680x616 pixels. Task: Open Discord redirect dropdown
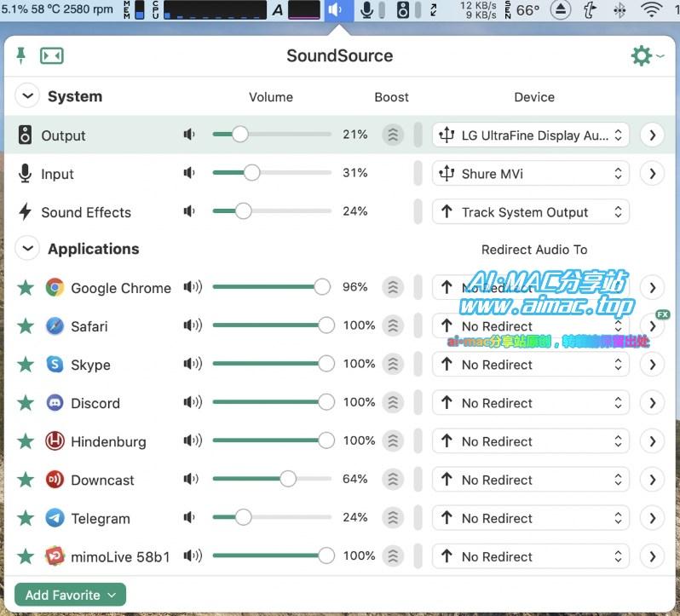tap(531, 403)
